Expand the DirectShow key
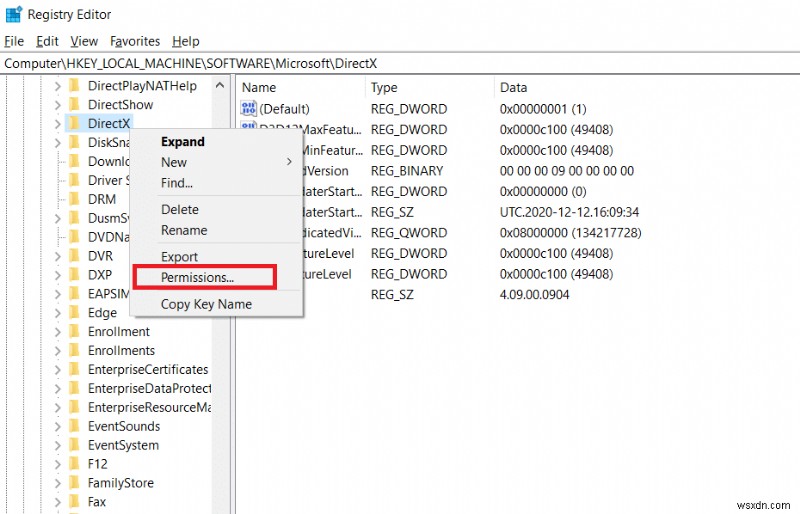This screenshot has width=800, height=514. pyautogui.click(x=58, y=105)
